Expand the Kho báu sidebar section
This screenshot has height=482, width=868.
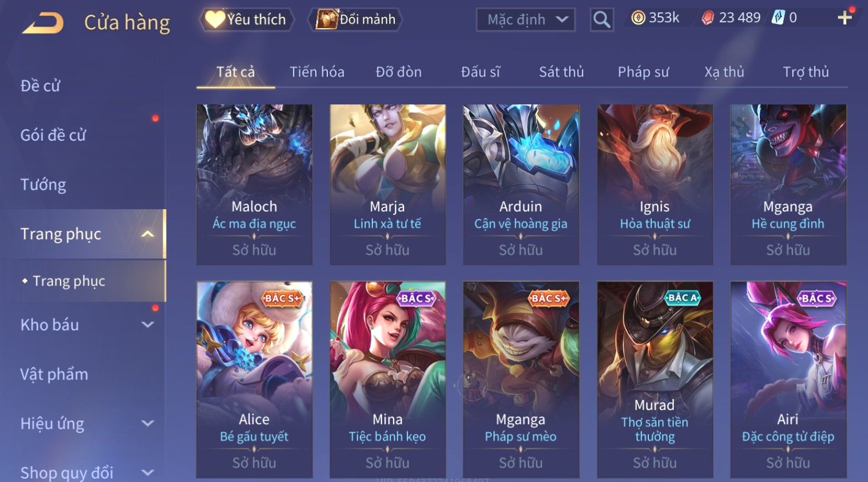point(148,325)
